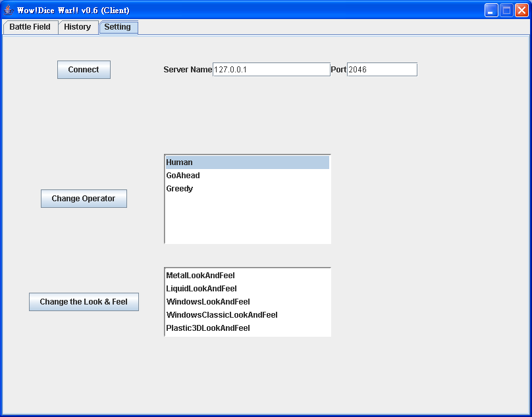532x417 pixels.
Task: Click the Change Operator button
Action: point(84,199)
